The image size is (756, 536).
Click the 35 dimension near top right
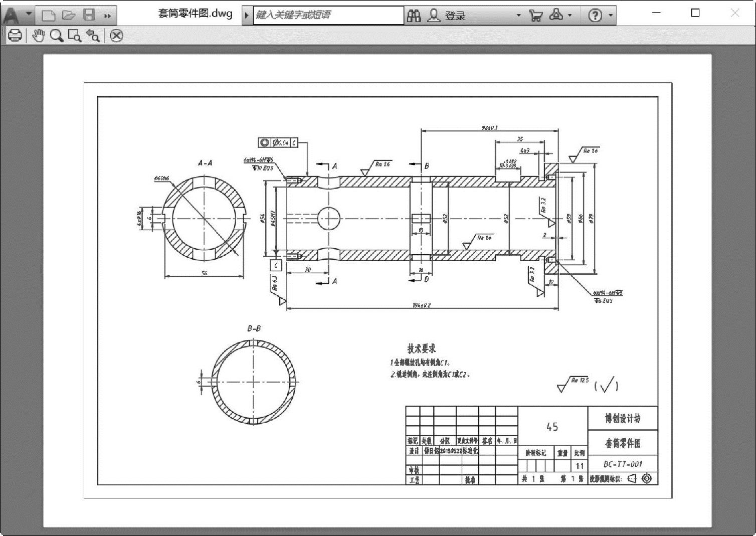pyautogui.click(x=520, y=139)
